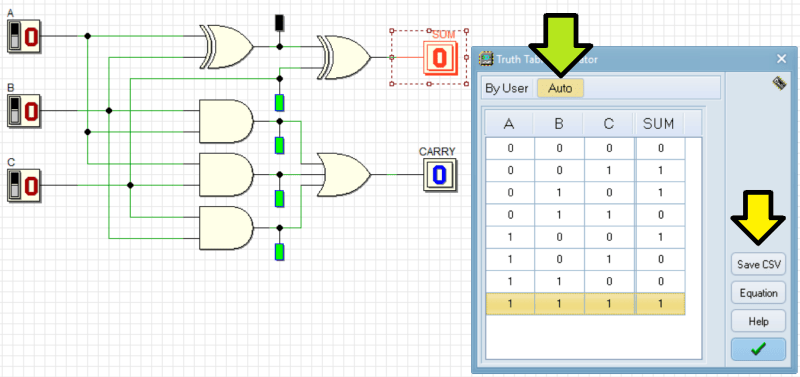Click the Save CSV button
800x377 pixels.
(x=758, y=264)
